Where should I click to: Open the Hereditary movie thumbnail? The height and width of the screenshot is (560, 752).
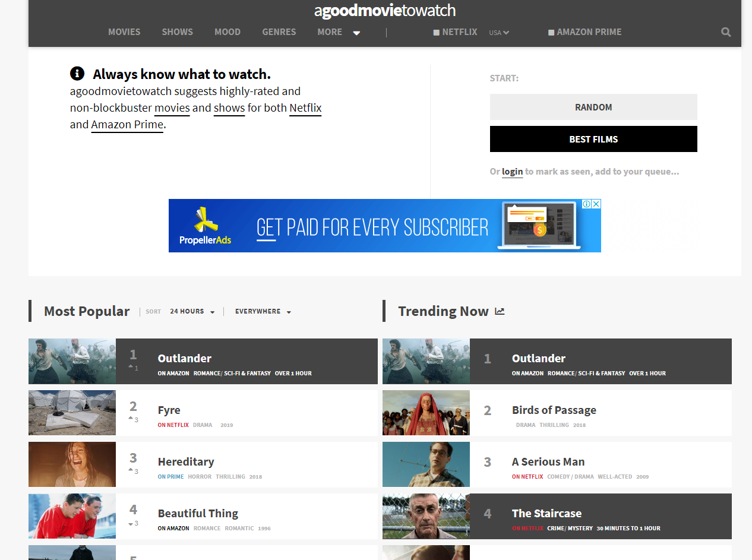72,464
